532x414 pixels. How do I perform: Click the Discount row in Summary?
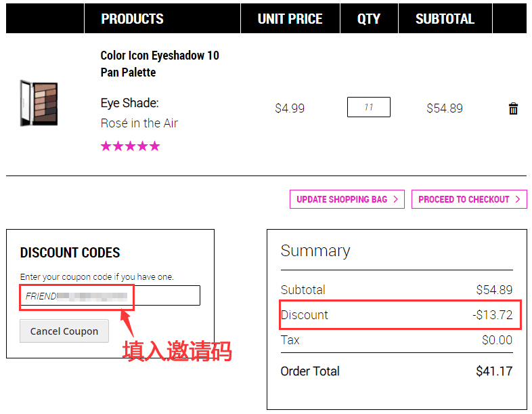(397, 315)
